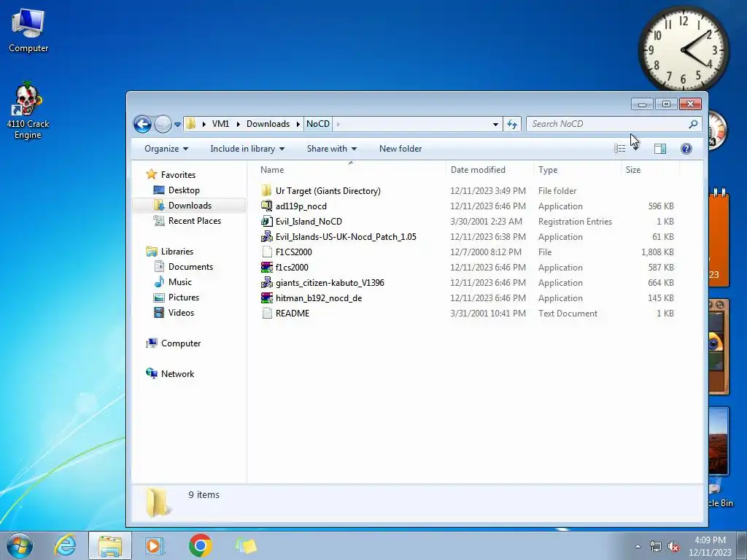Launch Internet Explorer from the taskbar
This screenshot has width=747, height=560.
(65, 545)
